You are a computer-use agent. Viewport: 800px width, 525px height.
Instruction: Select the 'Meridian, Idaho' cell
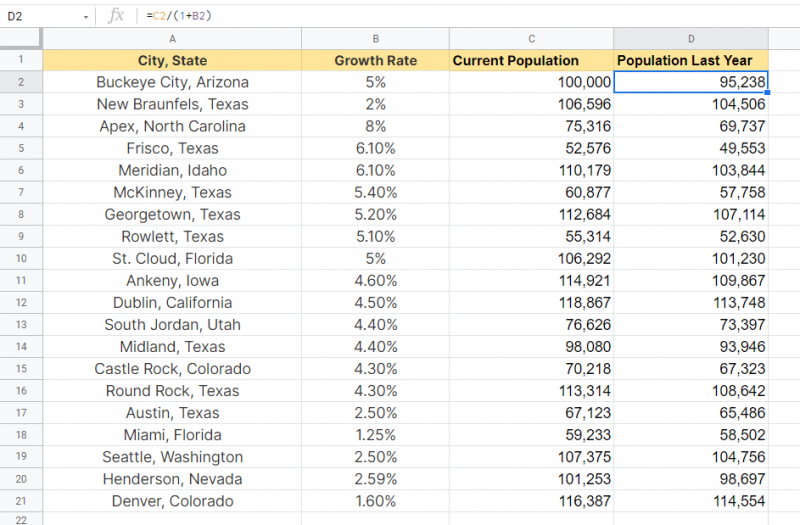(172, 170)
